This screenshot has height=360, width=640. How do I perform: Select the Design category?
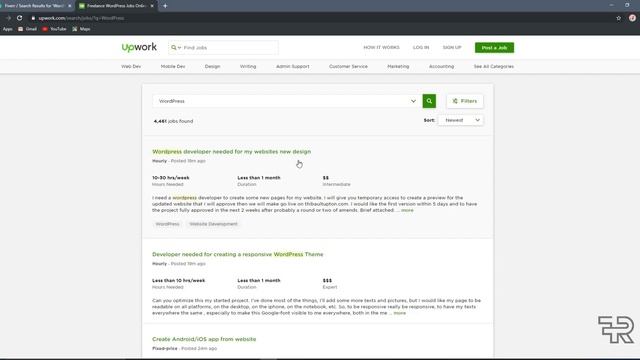click(212, 66)
